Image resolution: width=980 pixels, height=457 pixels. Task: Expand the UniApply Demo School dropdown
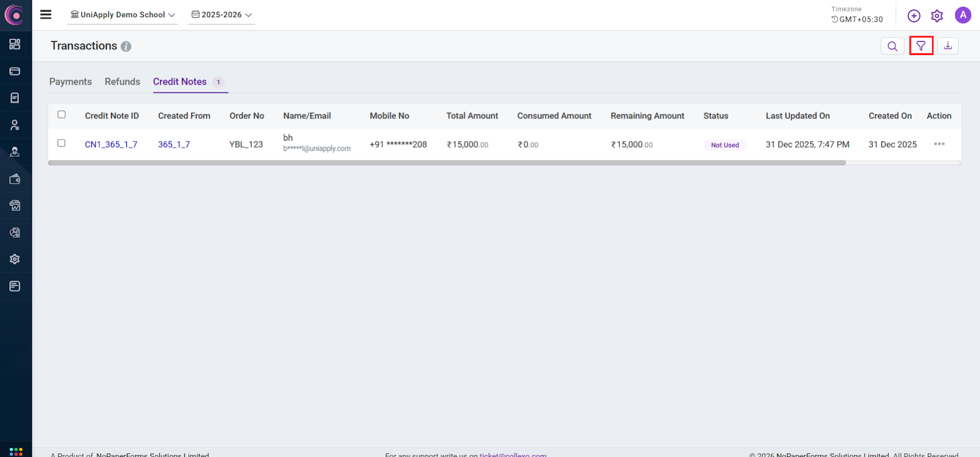coord(123,15)
